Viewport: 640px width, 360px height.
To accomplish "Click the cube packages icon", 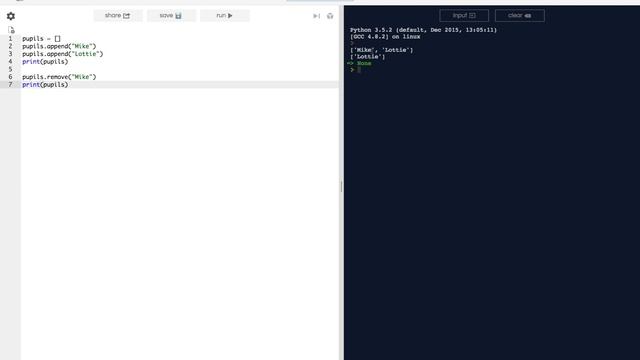I will click(330, 16).
